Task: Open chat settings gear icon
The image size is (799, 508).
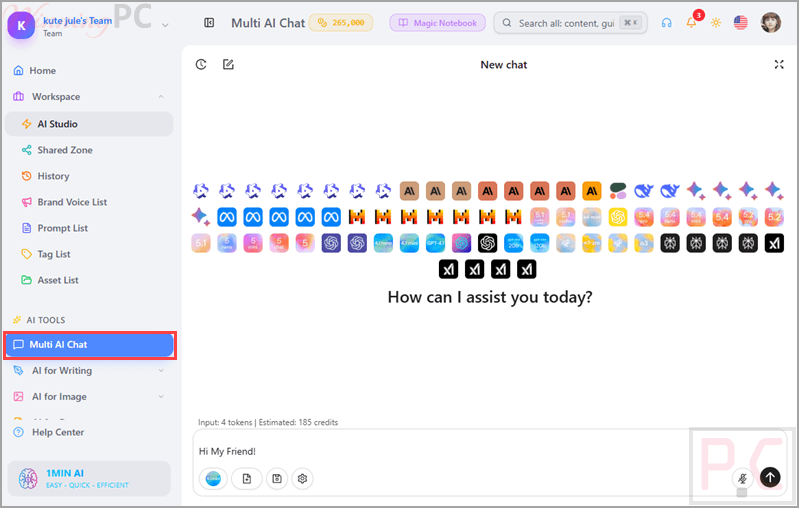Action: (302, 478)
